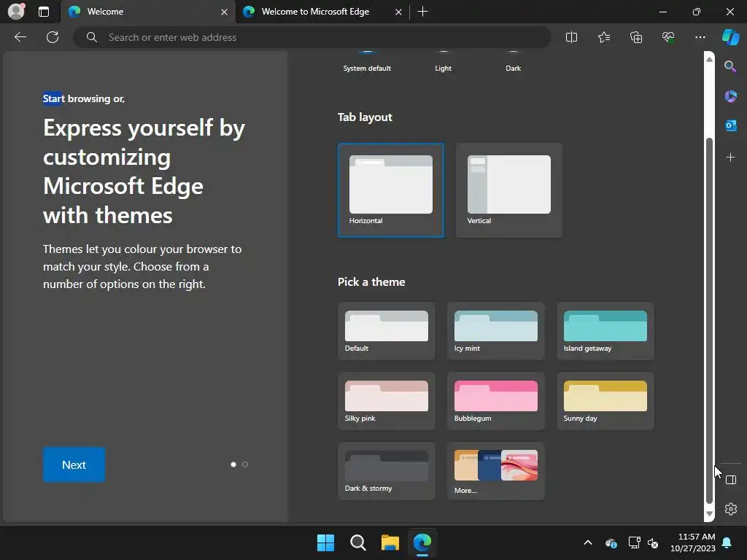Focus the address bar search field

pyautogui.click(x=312, y=37)
